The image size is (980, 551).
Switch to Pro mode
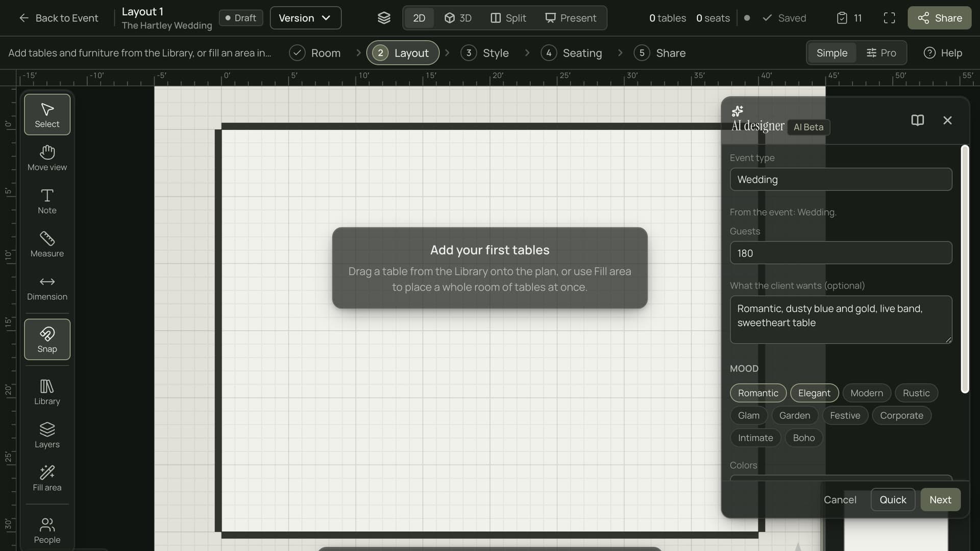click(881, 53)
